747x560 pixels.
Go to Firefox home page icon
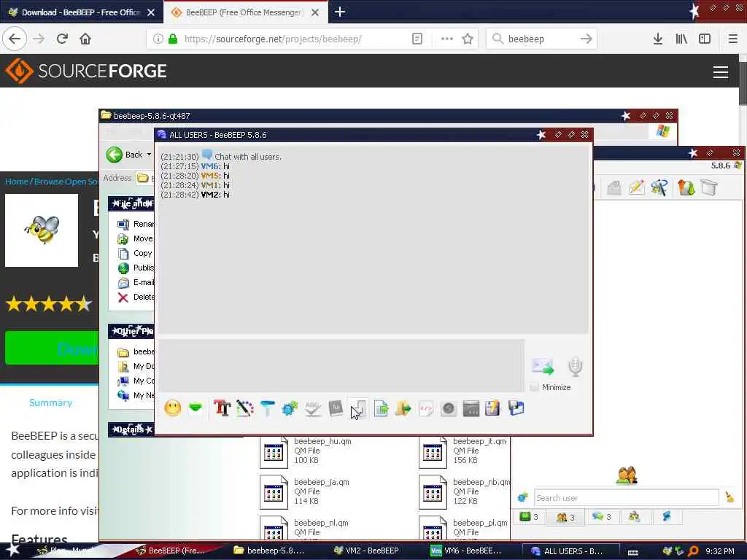pyautogui.click(x=85, y=39)
